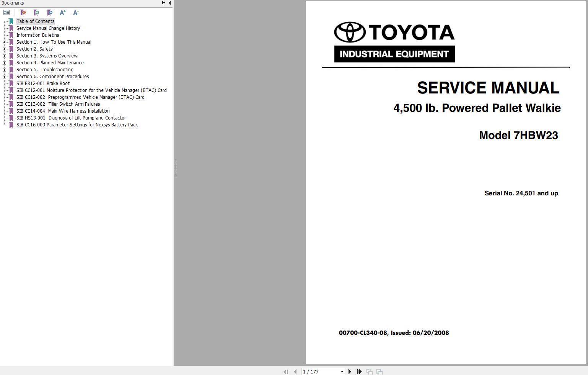This screenshot has width=588, height=375.
Task: Jump to the first page
Action: point(286,372)
